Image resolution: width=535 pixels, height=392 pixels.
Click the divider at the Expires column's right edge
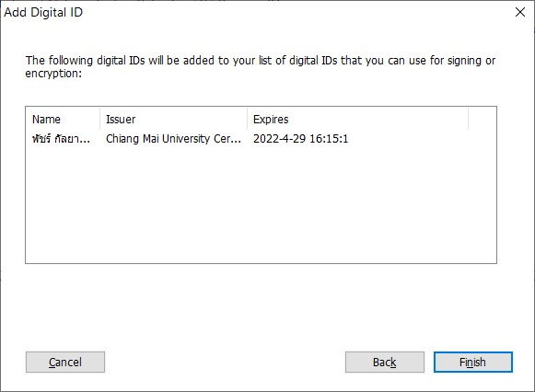tap(468, 120)
